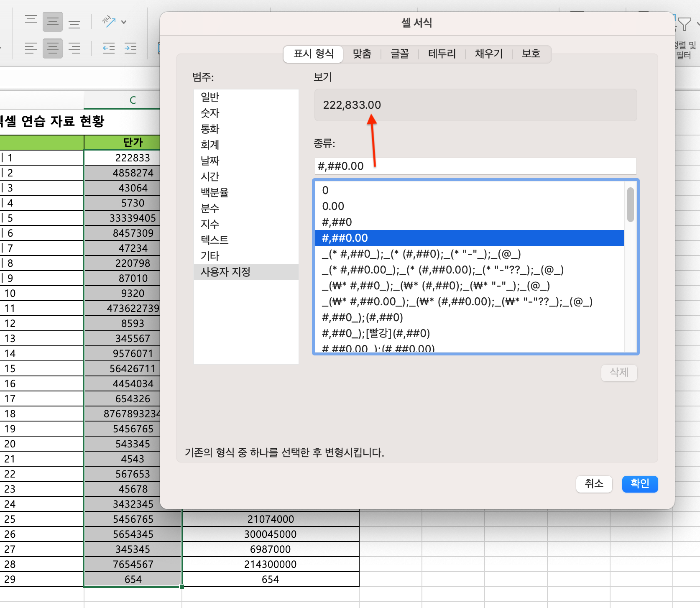Viewport: 700px width, 608px height.
Task: Select the 일반 category
Action: point(246,97)
